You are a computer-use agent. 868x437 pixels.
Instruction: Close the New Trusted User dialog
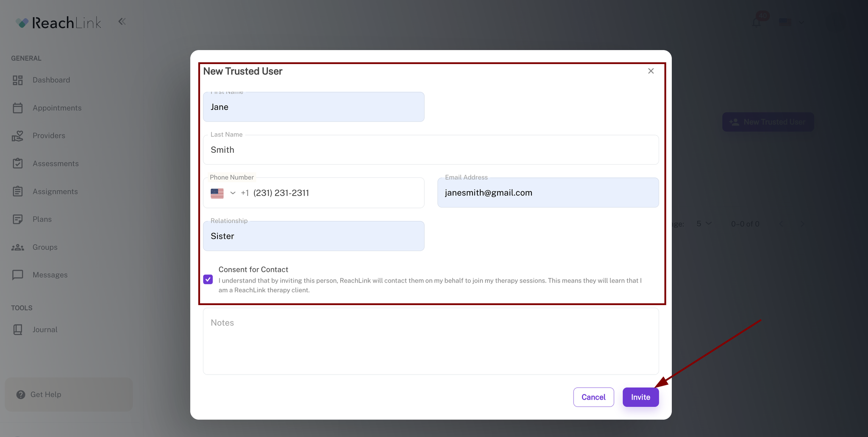click(651, 71)
